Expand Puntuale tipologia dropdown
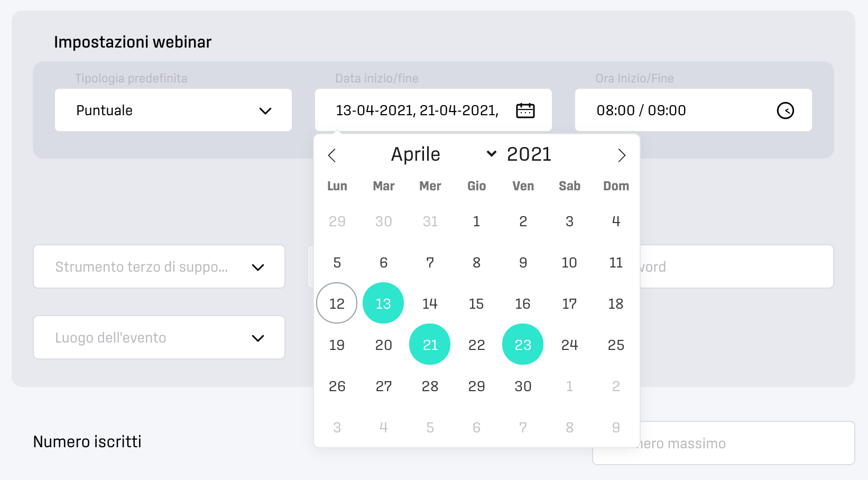868x480 pixels. pos(173,110)
